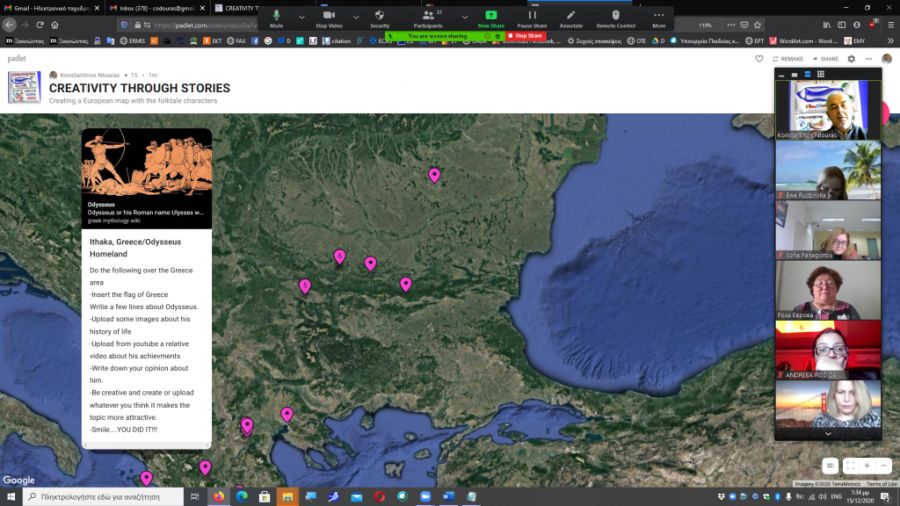Open the Windows notification center
900x506 pixels.
[x=886, y=496]
